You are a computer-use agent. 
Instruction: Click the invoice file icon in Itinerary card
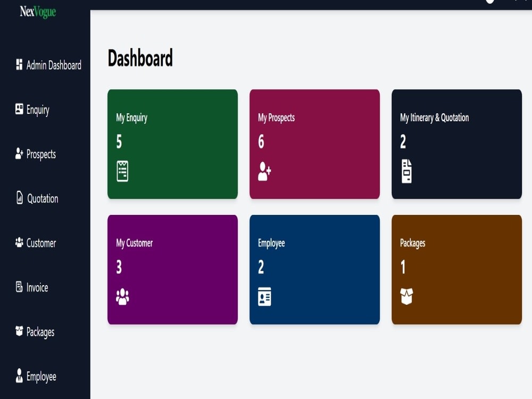coord(406,171)
